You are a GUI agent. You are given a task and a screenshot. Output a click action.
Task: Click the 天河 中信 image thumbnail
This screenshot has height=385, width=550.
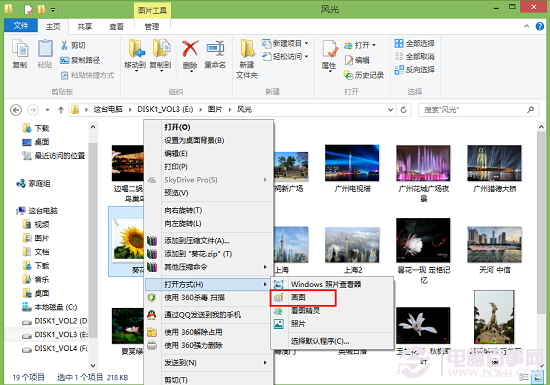coord(494,244)
